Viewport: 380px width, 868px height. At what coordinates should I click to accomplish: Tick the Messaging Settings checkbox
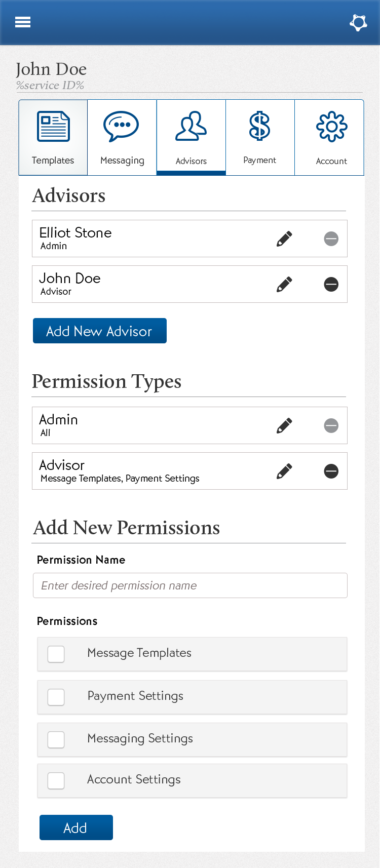click(x=56, y=739)
